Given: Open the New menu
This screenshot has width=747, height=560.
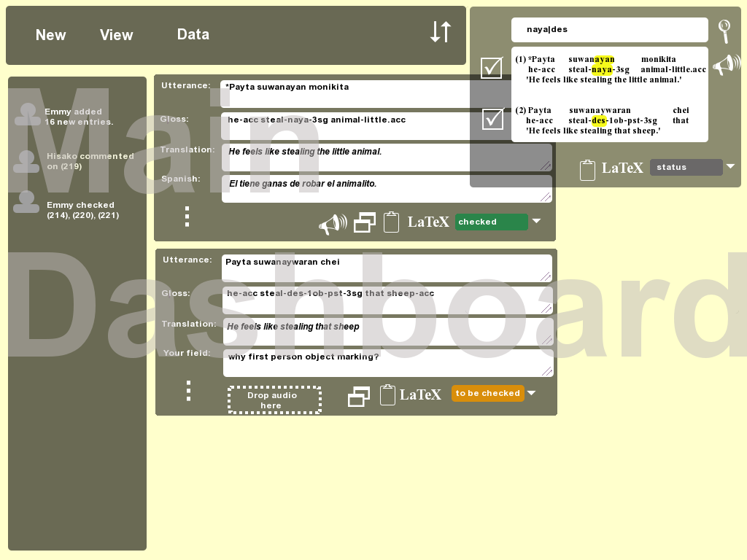Looking at the screenshot, I should coord(50,35).
